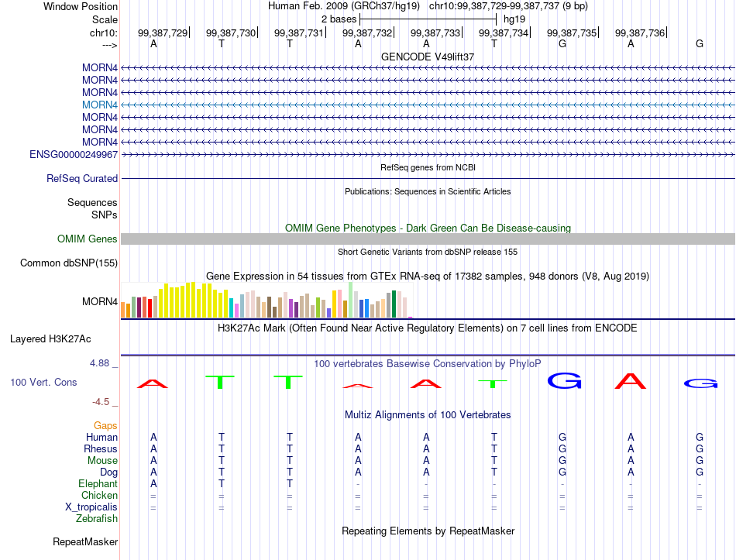
Task: Open the RepeatMasker track label
Action: (x=85, y=541)
